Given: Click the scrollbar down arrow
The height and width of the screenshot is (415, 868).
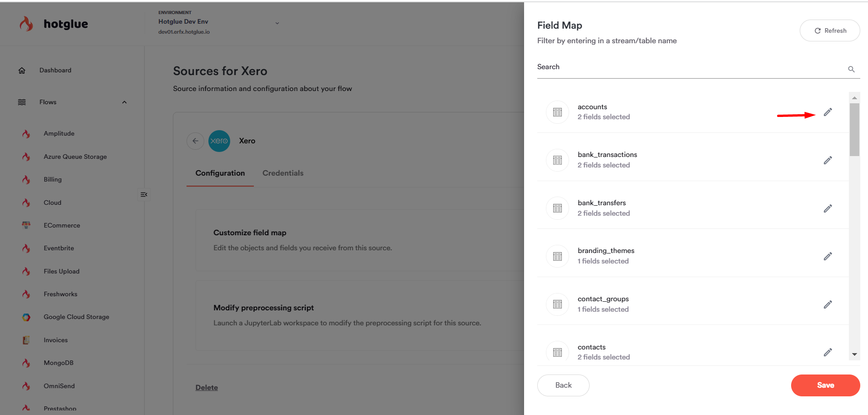Looking at the screenshot, I should pyautogui.click(x=854, y=354).
